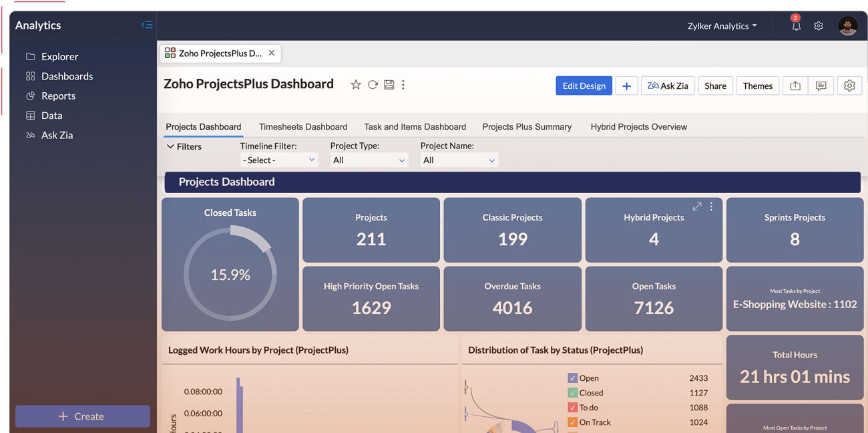Click the Open Tasks 7126 card
Screen dimensions: 868x433
click(x=654, y=299)
